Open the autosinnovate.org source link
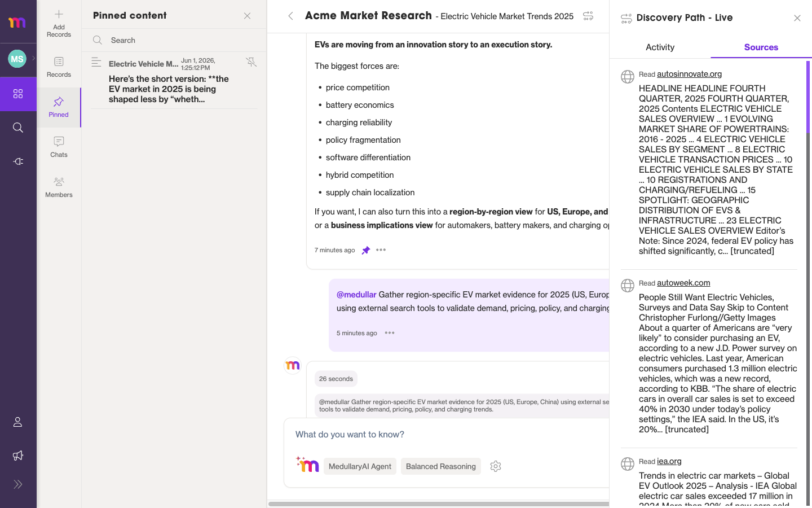812x508 pixels. click(689, 74)
